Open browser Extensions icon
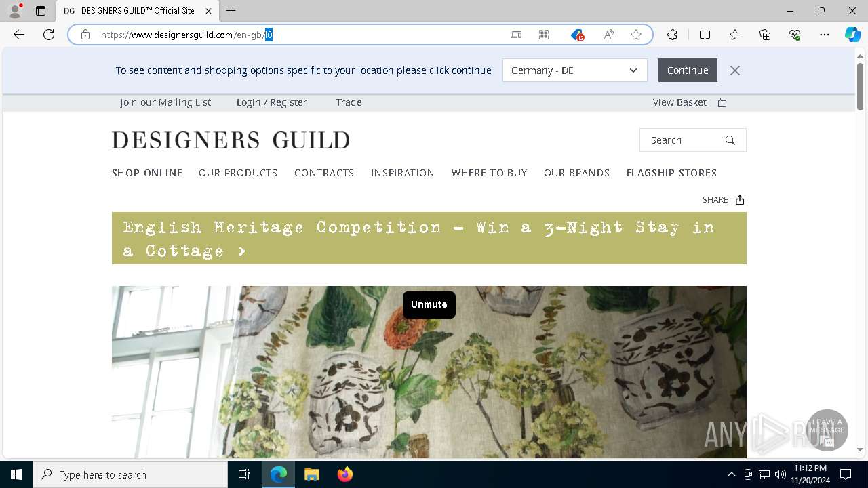This screenshot has width=868, height=488. [672, 35]
